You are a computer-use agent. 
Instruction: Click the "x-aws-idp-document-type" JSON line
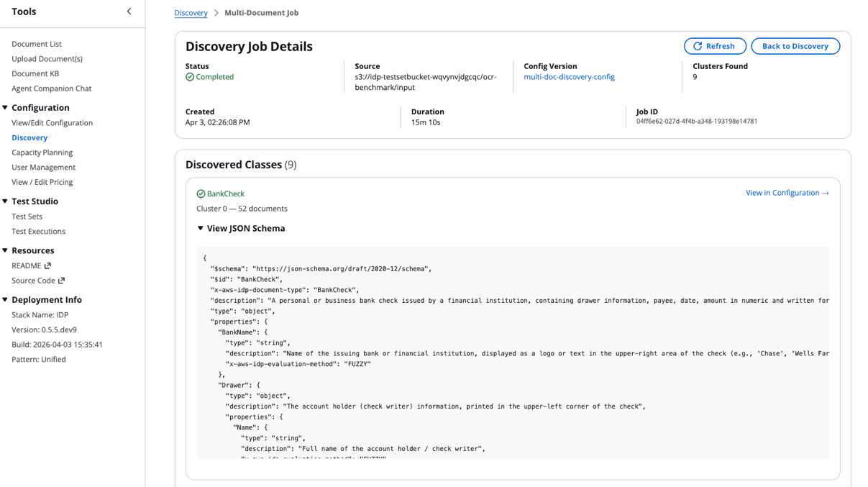click(x=284, y=290)
